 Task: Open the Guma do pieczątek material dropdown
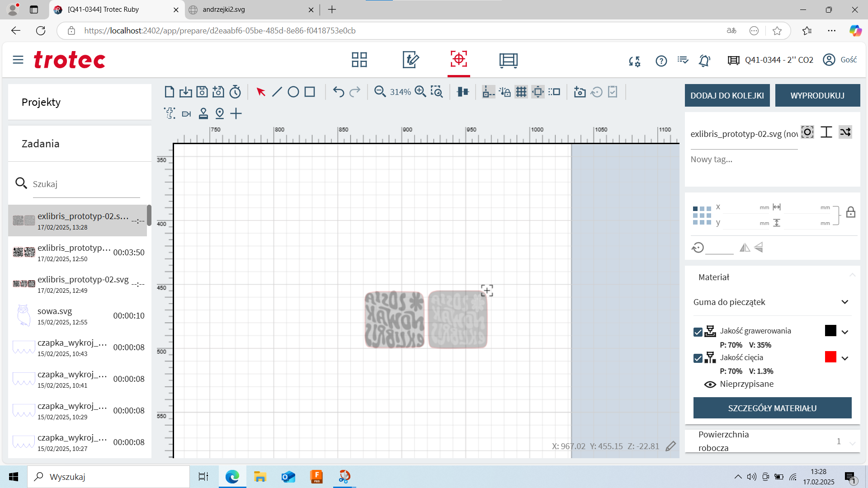772,302
